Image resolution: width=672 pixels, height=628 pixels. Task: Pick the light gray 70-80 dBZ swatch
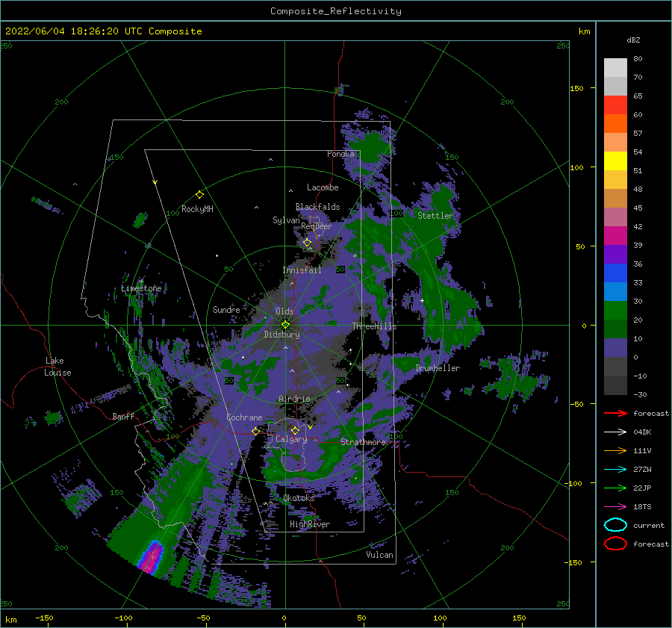[615, 68]
